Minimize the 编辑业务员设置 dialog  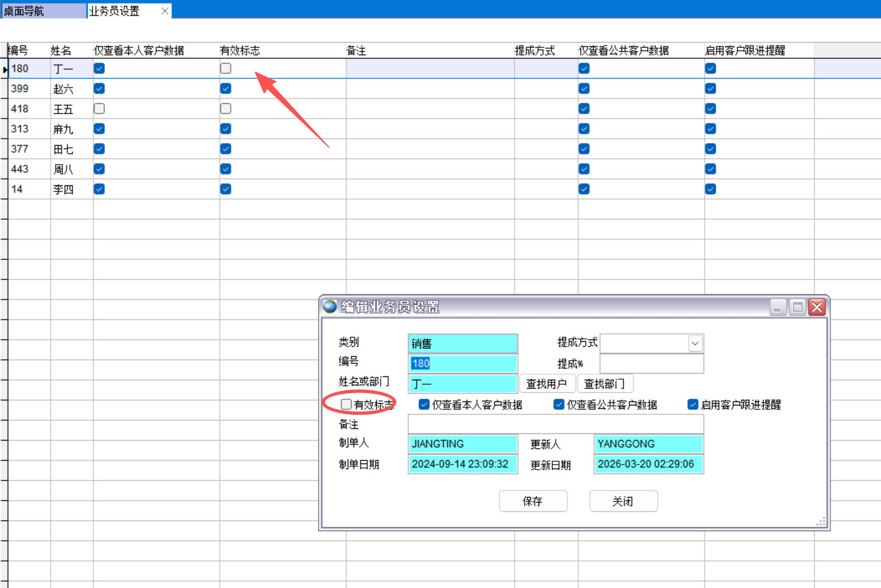click(x=777, y=307)
